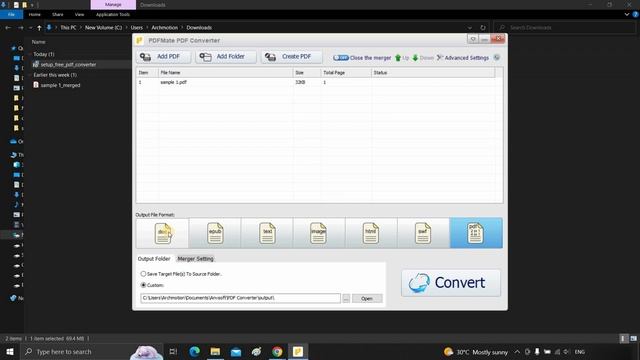Click Users in the address breadcrumb

(137, 28)
